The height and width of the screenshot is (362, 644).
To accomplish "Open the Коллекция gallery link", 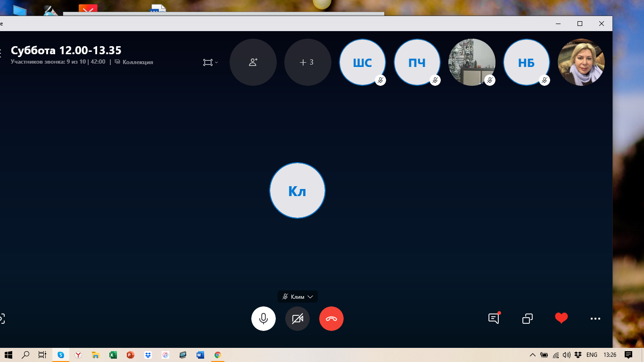I will (137, 62).
